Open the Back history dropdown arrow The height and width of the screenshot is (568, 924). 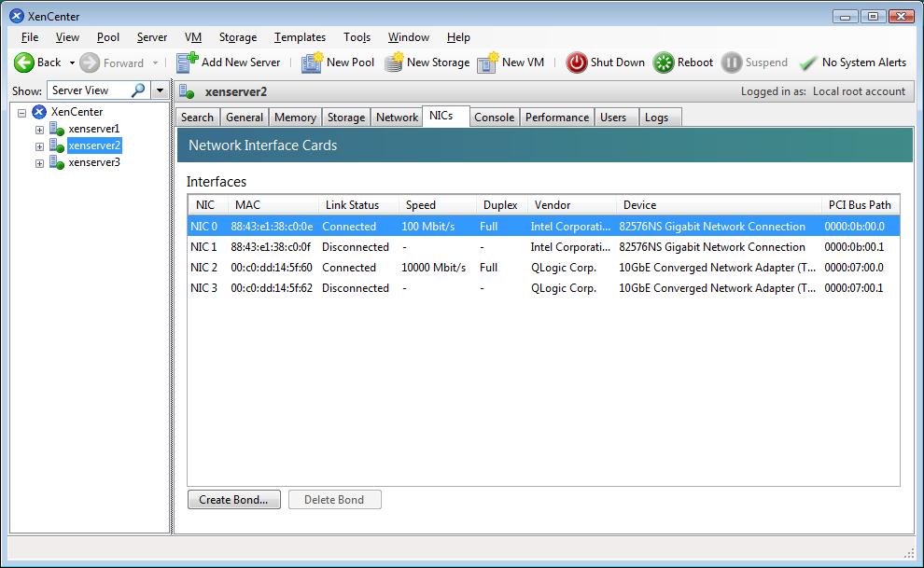coord(73,63)
